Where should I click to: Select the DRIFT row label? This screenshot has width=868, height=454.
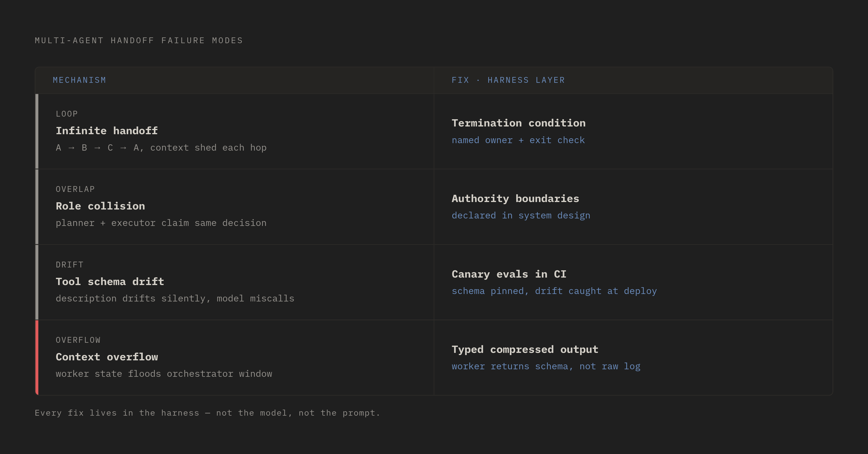[69, 265]
